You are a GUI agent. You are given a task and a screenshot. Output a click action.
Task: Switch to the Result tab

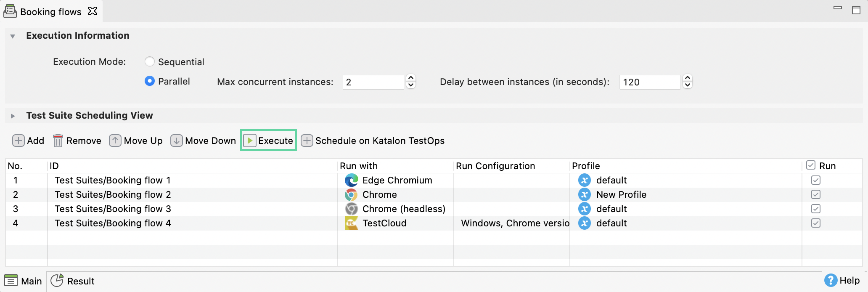[73, 281]
